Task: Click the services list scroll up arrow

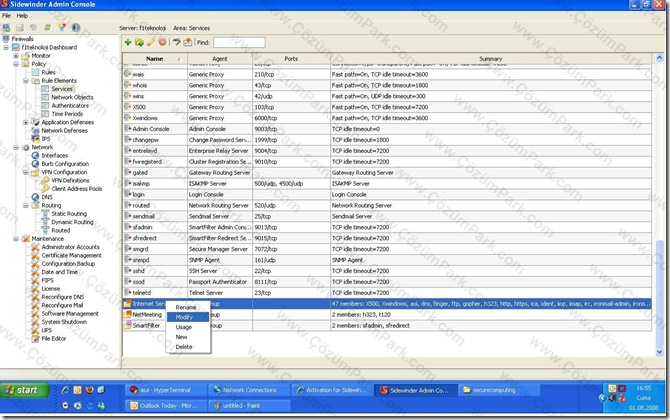Action: [x=659, y=58]
